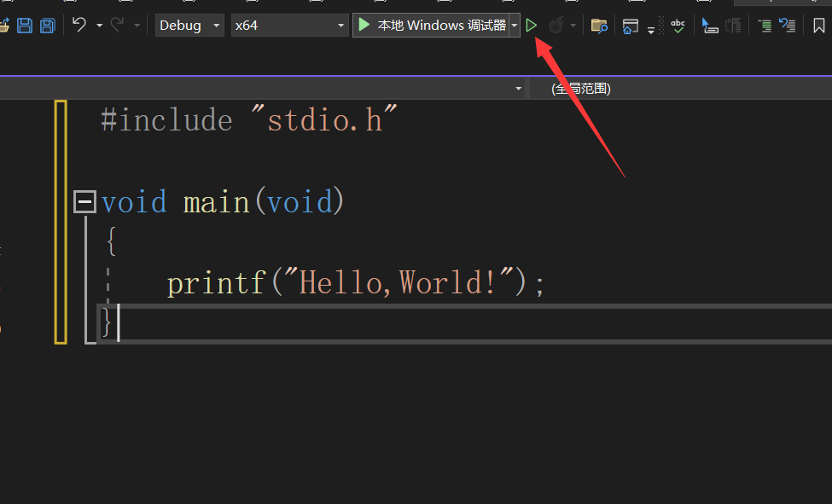Click the #include "stdio.h" line
The width and height of the screenshot is (832, 504).
point(248,120)
